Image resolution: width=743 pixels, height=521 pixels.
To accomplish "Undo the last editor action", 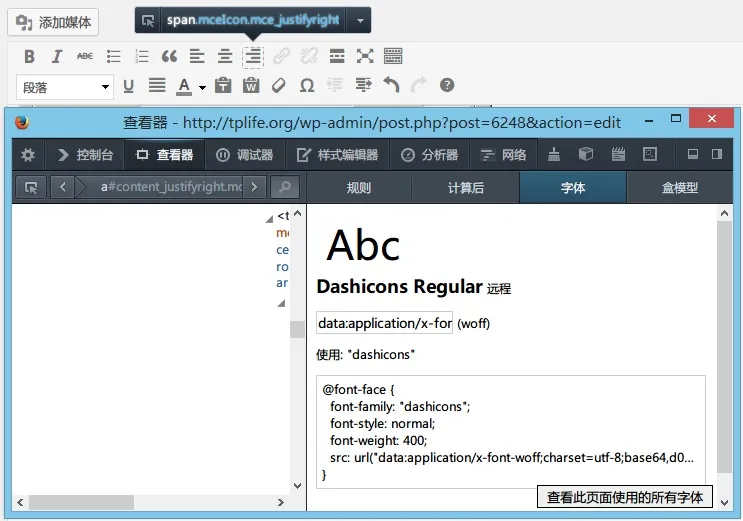I will click(391, 86).
